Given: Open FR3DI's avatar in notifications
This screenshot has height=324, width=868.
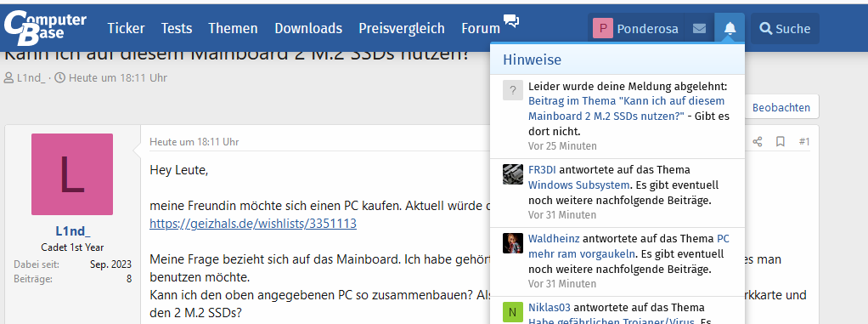Looking at the screenshot, I should click(513, 174).
